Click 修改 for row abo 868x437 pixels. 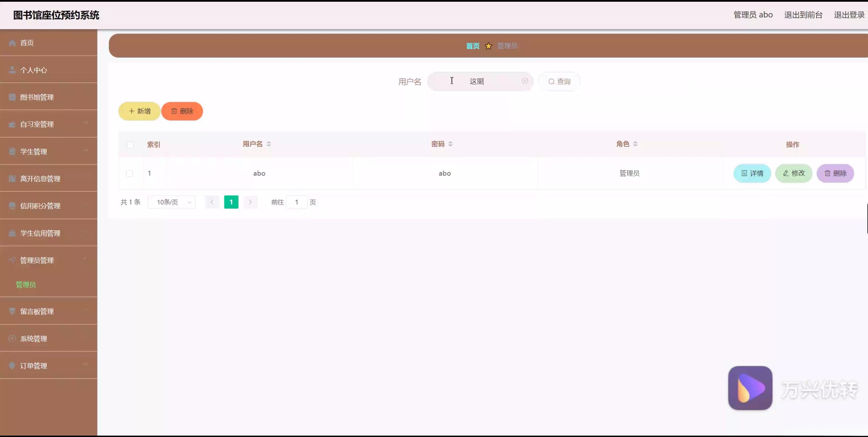tap(794, 173)
